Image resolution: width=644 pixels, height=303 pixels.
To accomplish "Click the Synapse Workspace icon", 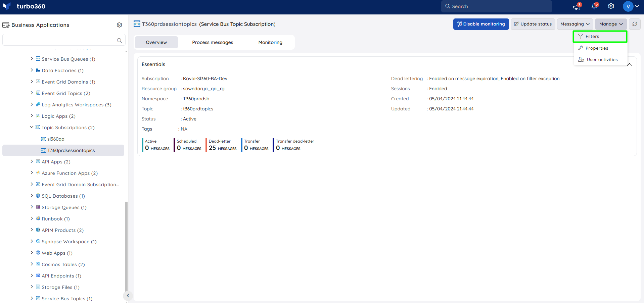I will (x=38, y=241).
